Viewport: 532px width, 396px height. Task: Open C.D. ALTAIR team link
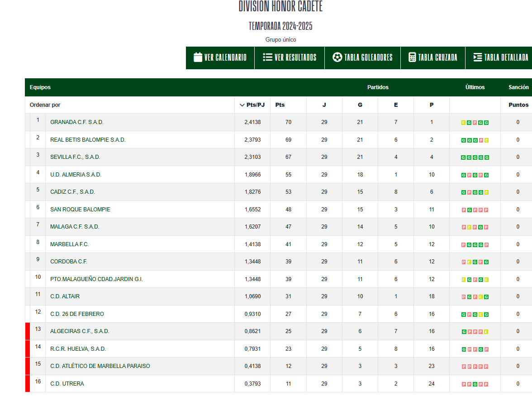[x=65, y=296]
